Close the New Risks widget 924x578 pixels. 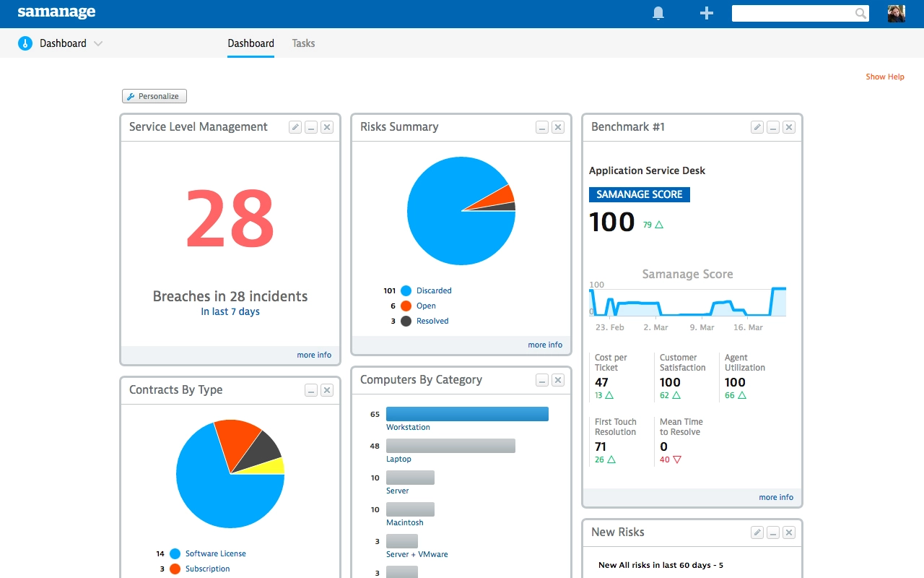click(789, 532)
